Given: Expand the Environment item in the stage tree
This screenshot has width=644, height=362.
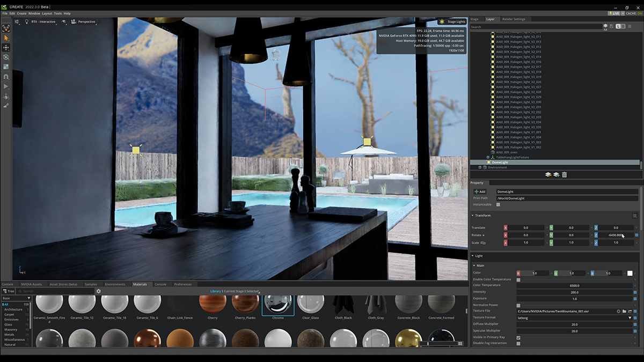Looking at the screenshot, I should 480,167.
